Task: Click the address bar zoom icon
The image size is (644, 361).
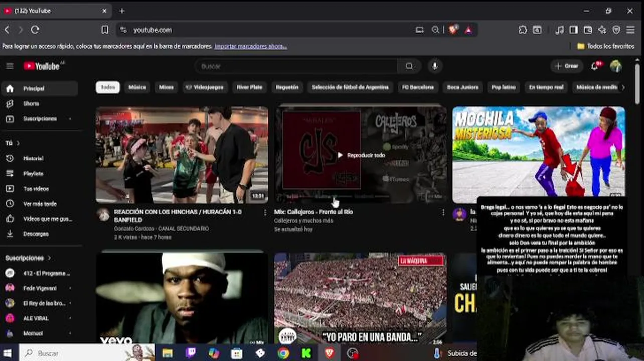Action: 435,30
